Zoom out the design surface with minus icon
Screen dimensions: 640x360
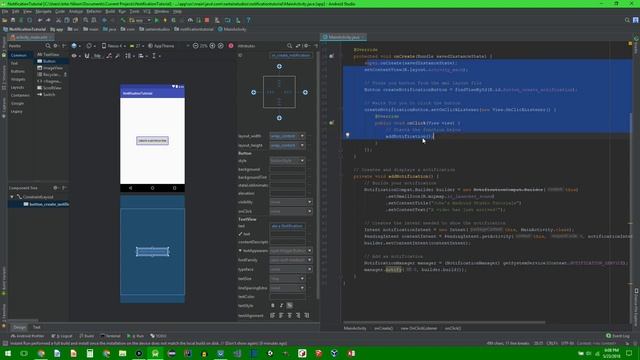196,46
